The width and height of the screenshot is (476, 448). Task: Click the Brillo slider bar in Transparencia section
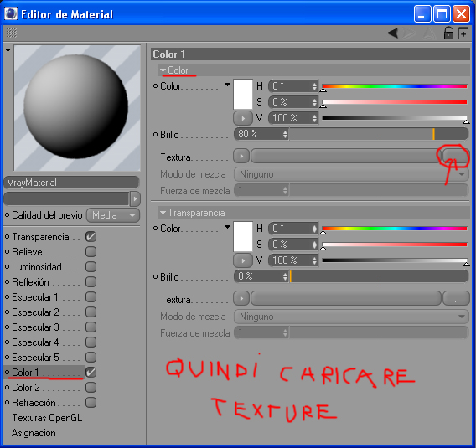379,276
